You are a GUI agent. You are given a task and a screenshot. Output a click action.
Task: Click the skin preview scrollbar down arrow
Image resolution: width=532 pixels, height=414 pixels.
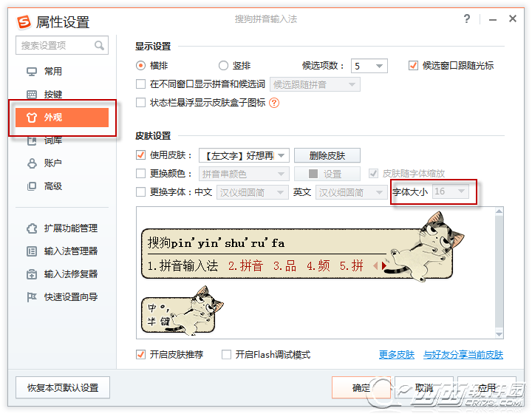(499, 334)
